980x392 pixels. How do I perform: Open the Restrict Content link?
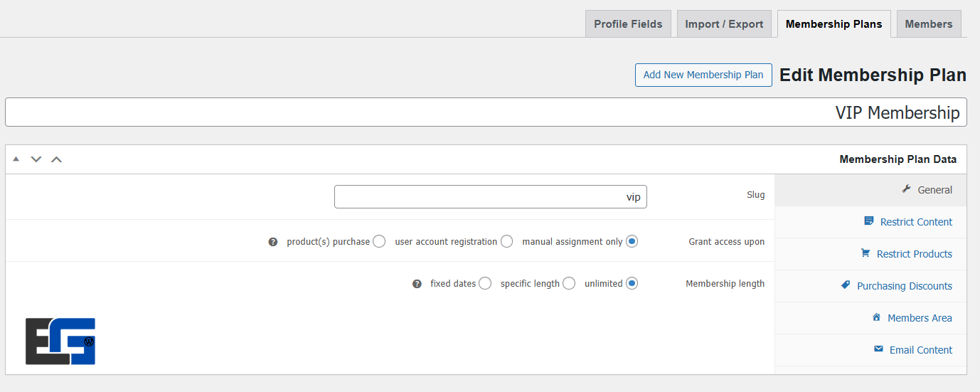tap(916, 222)
